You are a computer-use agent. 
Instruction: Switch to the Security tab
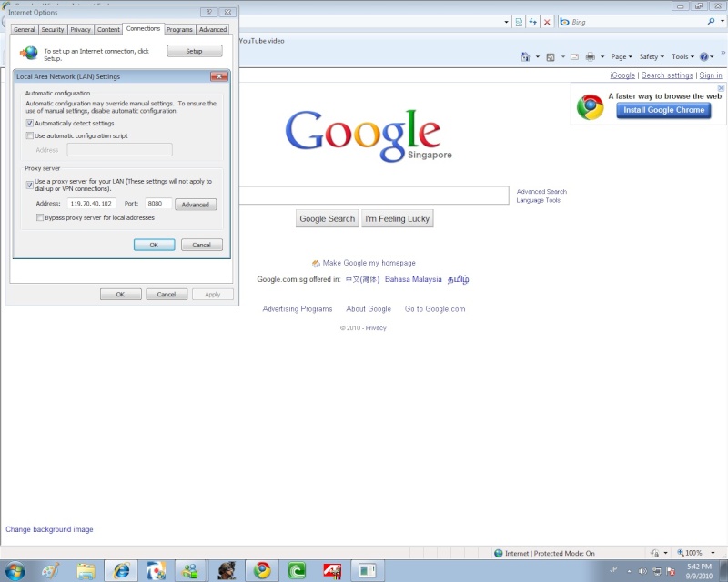(53, 29)
